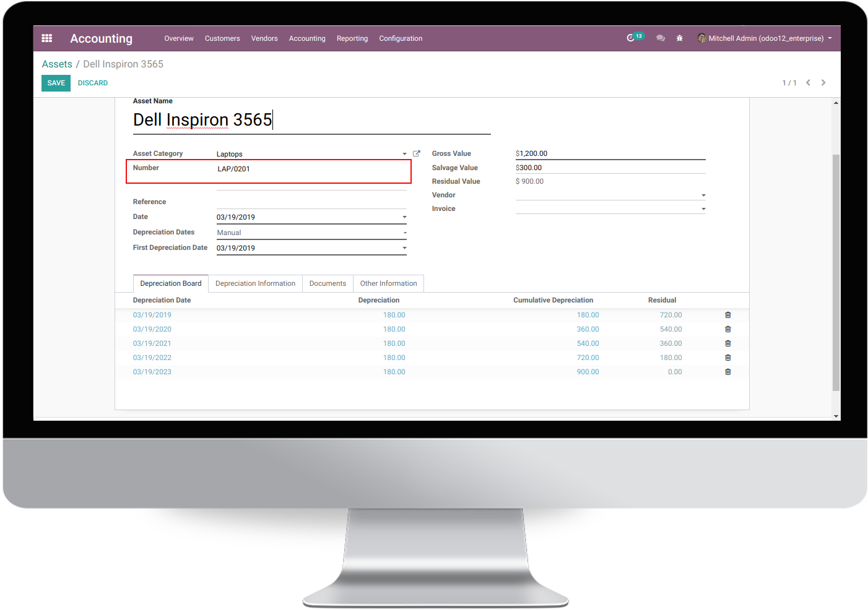
Task: Click the scrollbar up arrow
Action: pos(836,103)
